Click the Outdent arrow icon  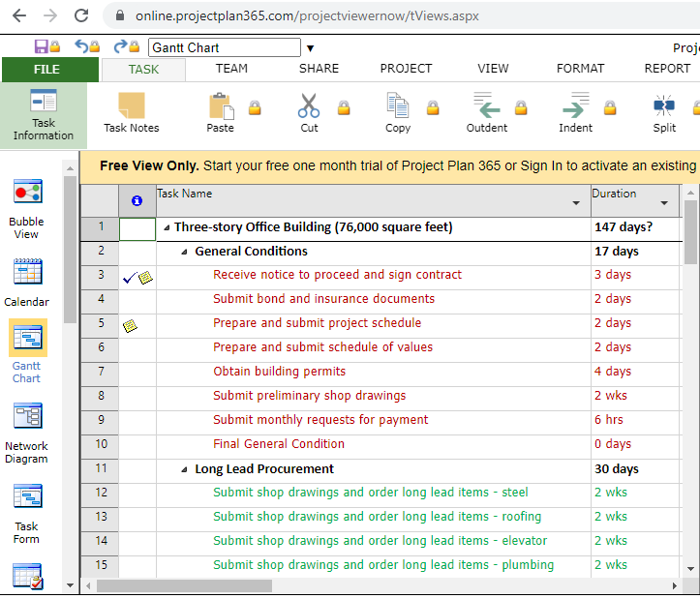486,113
